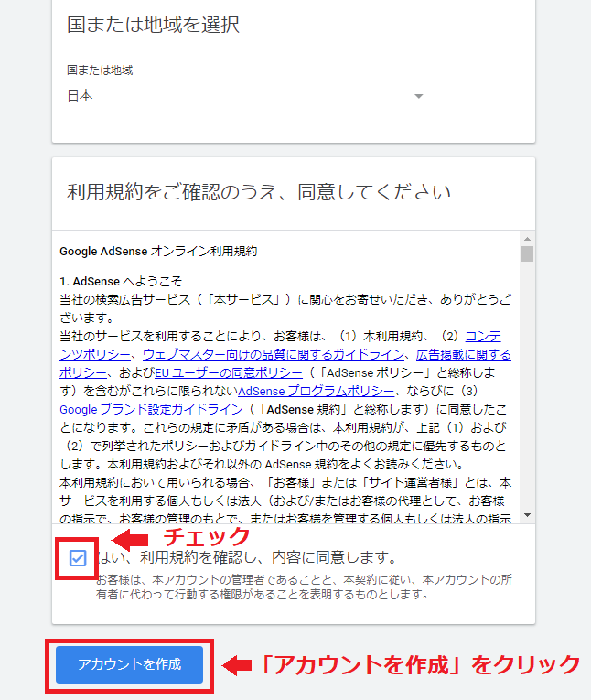Image resolution: width=591 pixels, height=700 pixels.
Task: Open the Google ブランド設定ガイドライン link
Action: coord(151,409)
